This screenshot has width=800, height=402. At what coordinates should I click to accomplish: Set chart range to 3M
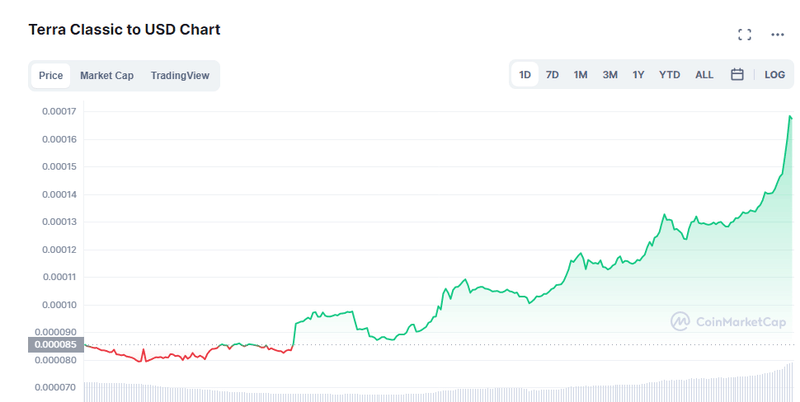(610, 75)
